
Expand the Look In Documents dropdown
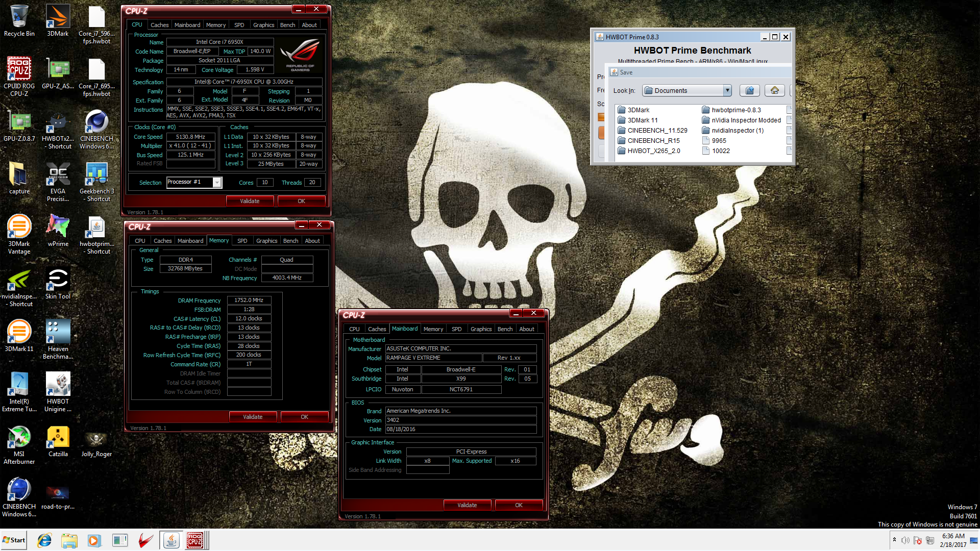[x=727, y=90]
